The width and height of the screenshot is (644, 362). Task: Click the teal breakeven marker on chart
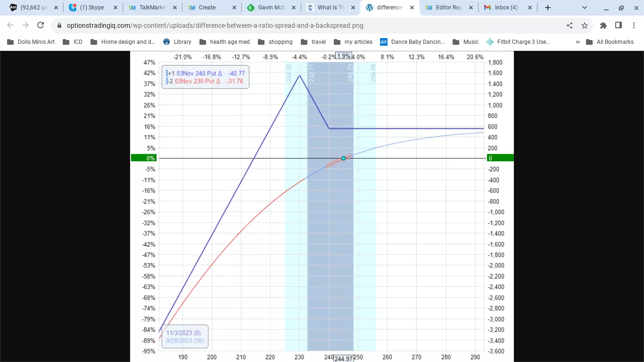pos(344,158)
